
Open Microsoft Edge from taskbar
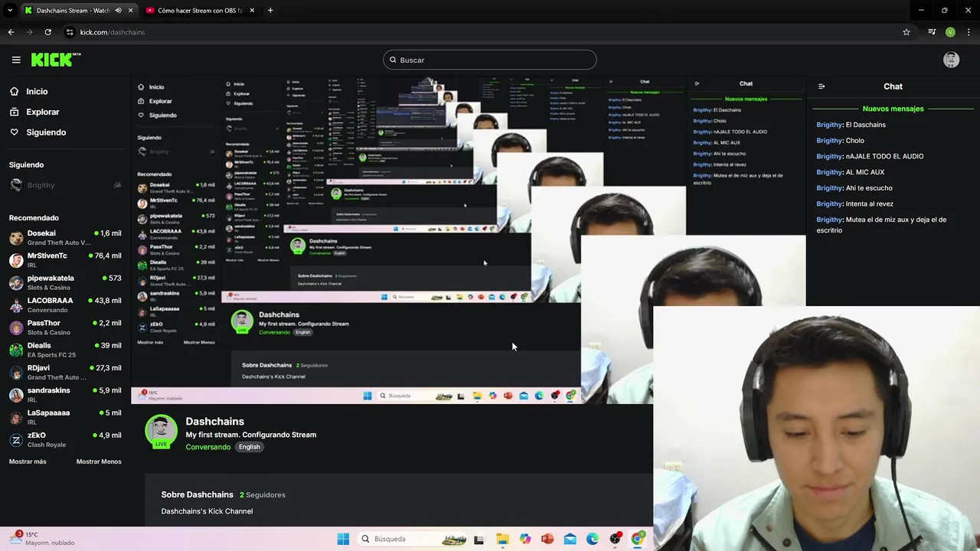click(593, 539)
